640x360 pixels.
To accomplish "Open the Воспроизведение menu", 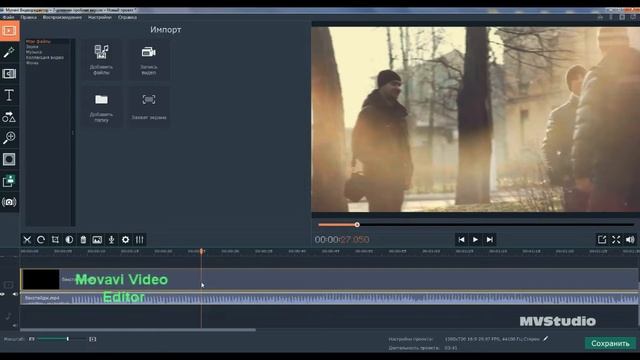I will click(x=62, y=17).
